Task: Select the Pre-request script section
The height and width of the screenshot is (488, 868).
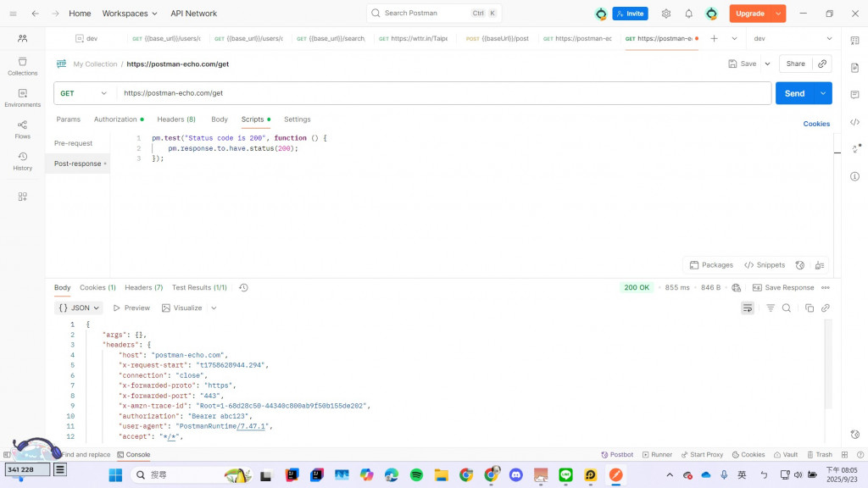Action: click(x=74, y=143)
